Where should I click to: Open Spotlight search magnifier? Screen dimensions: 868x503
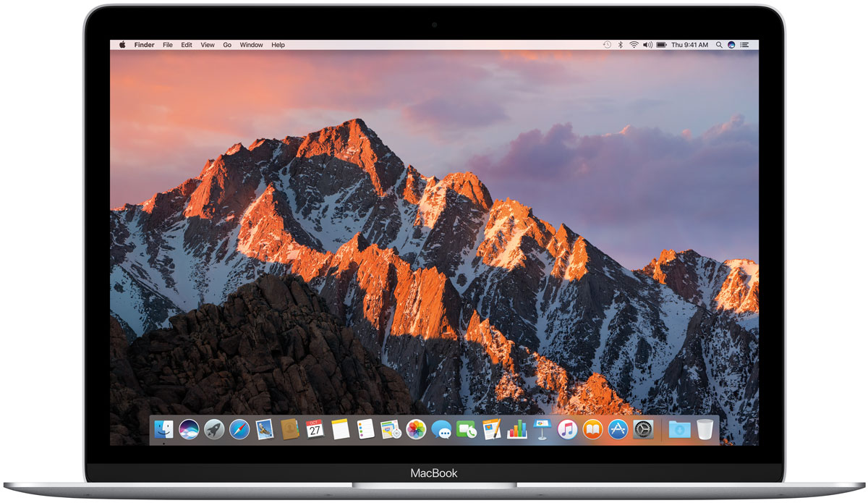pyautogui.click(x=718, y=45)
